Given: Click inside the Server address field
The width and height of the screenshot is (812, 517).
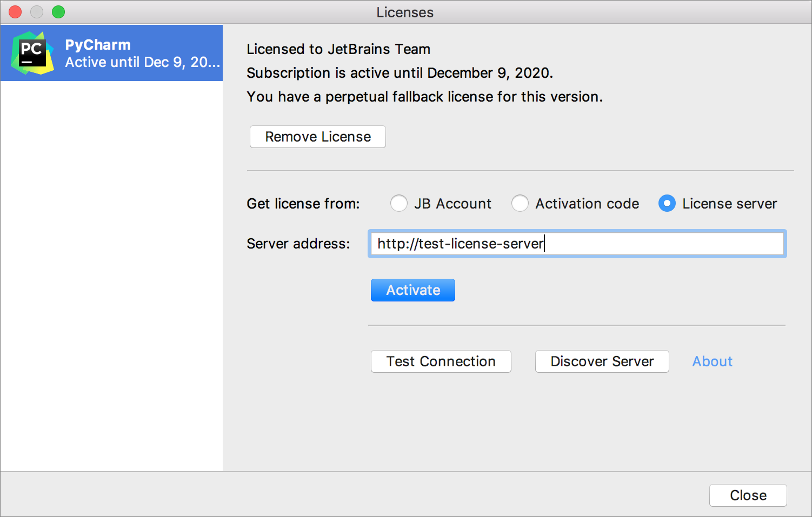Looking at the screenshot, I should point(577,244).
